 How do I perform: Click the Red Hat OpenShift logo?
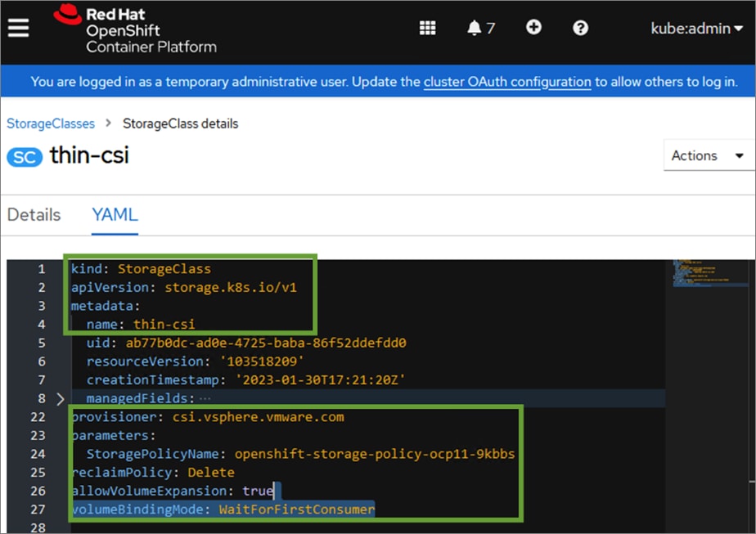point(135,29)
